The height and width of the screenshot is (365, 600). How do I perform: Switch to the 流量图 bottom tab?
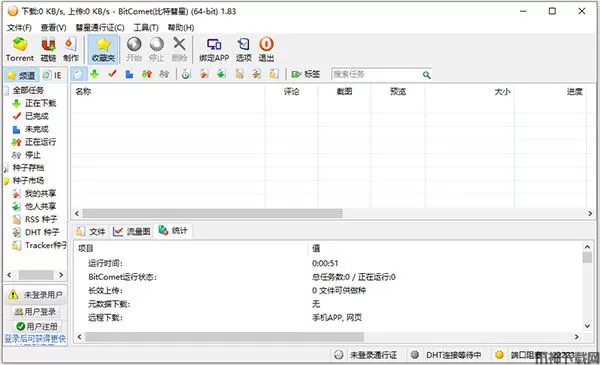tap(132, 231)
